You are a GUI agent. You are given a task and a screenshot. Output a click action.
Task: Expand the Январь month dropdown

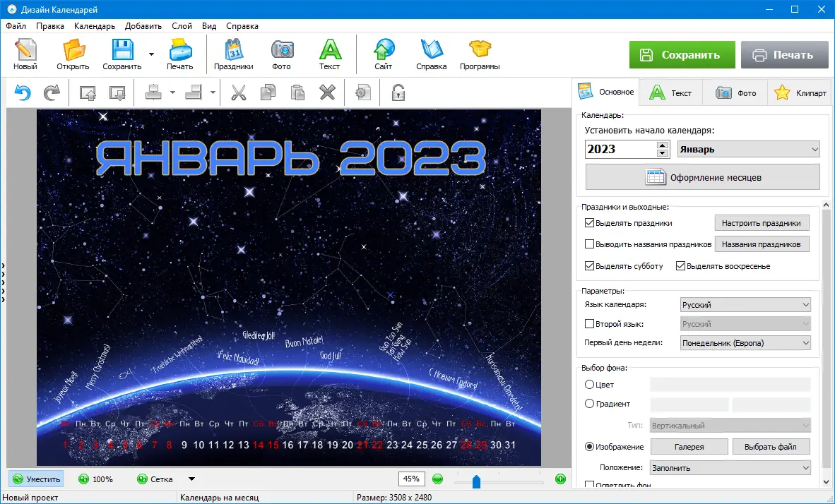(x=748, y=150)
